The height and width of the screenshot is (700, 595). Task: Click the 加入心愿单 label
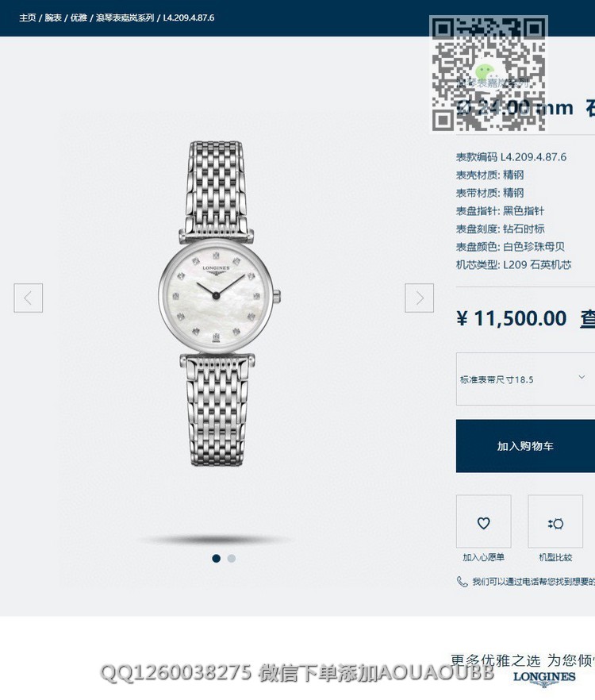pyautogui.click(x=483, y=557)
